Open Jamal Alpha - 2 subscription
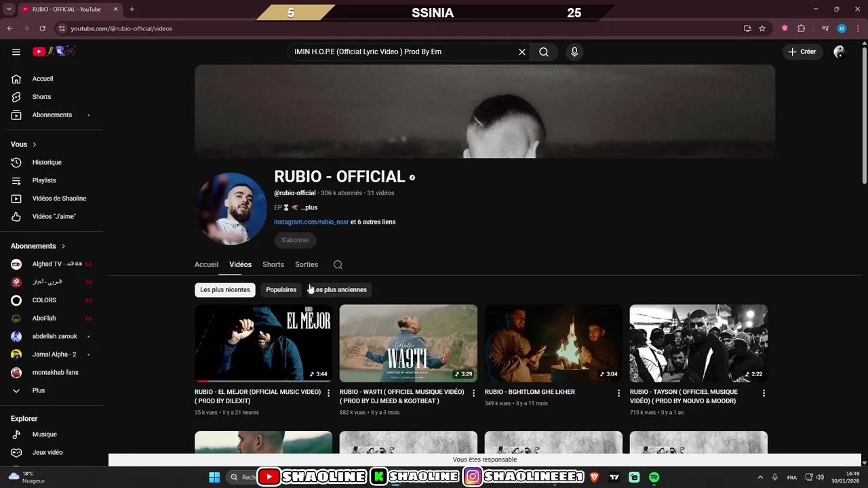The image size is (868, 488). [54, 354]
